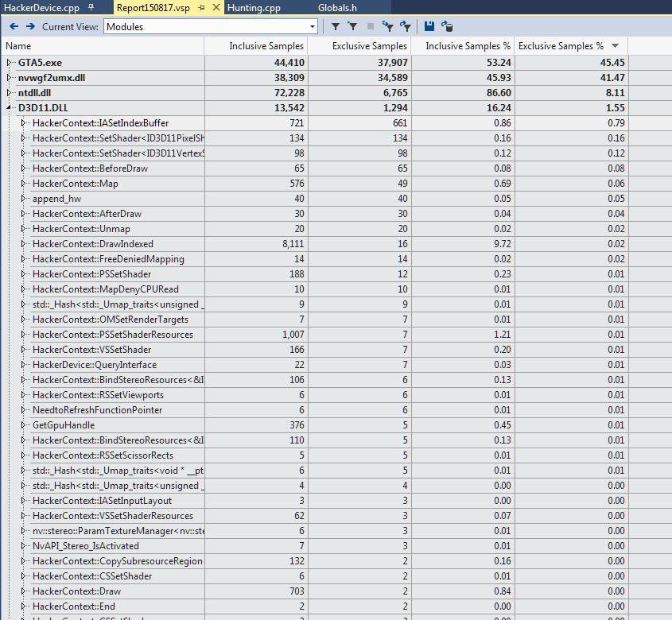Screen dimensions: 672x620
Task: Click the save floppy disk icon
Action: tap(429, 26)
